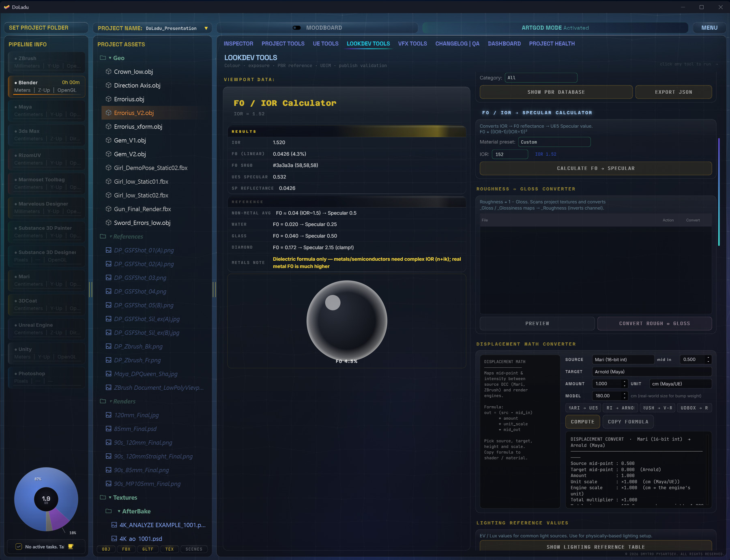Click the mesh icon beside Sword_Errors_low.obj
Viewport: 730px width, 560px height.
pos(108,223)
